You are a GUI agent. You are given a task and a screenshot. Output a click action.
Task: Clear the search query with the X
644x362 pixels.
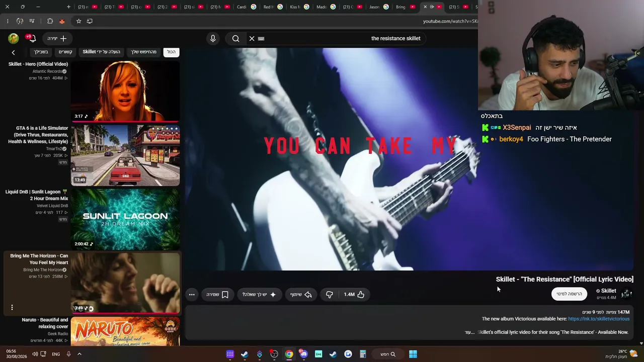(x=252, y=38)
